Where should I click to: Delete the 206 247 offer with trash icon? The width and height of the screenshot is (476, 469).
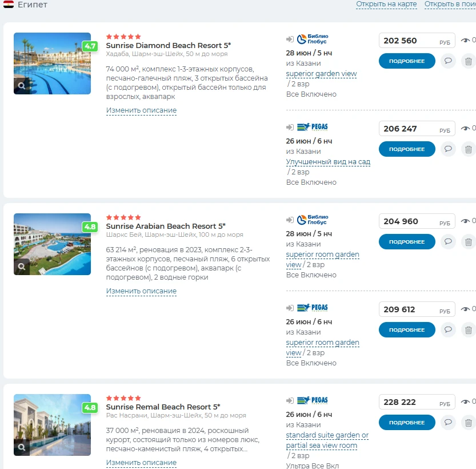[469, 149]
